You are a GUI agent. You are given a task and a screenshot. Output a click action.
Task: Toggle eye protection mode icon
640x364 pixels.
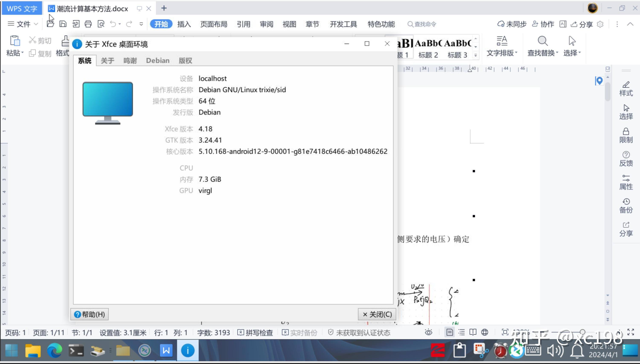428,332
